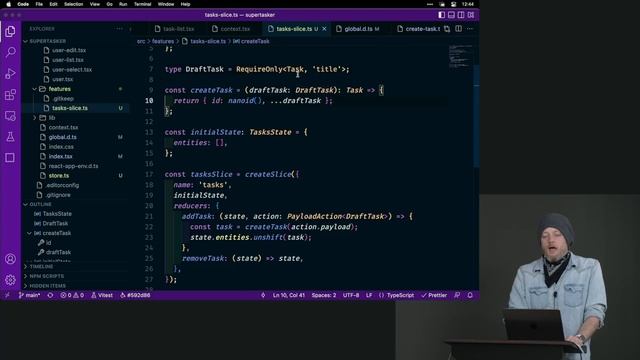
Task: Open the Manage gear icon
Action: pos(10,280)
